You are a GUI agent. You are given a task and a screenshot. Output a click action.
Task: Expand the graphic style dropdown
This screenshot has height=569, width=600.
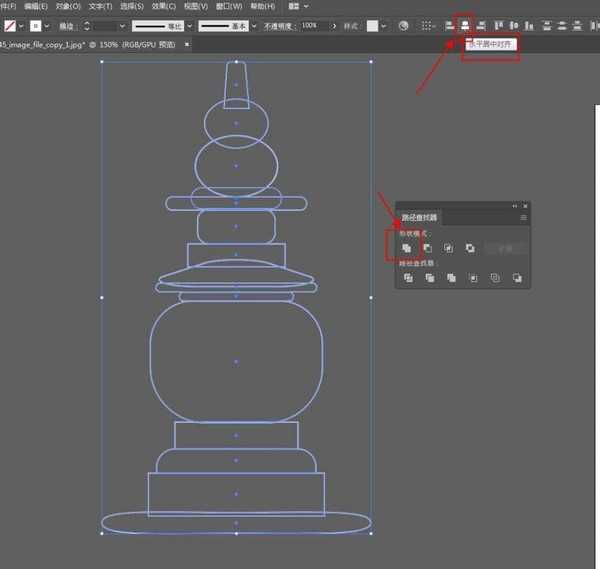point(384,25)
